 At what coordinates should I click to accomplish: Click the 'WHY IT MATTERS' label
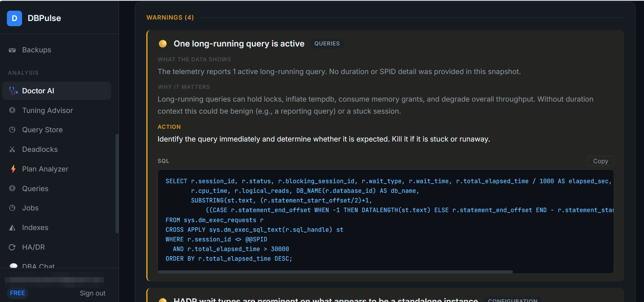[x=184, y=87]
